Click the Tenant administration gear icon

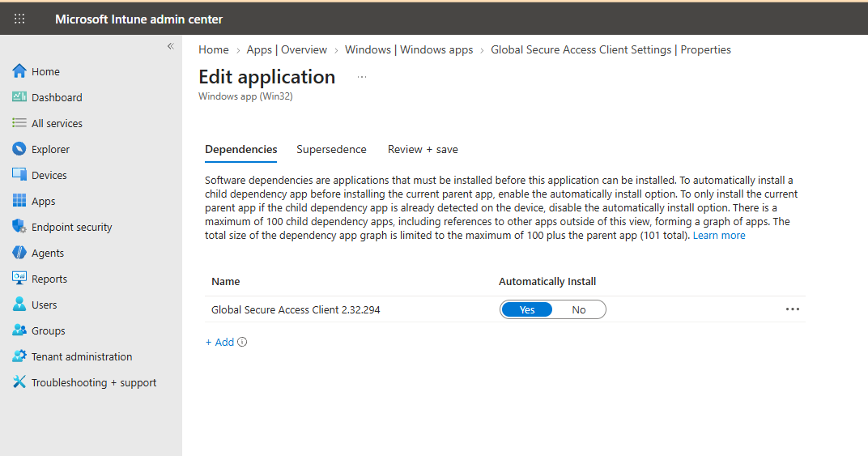tap(19, 356)
